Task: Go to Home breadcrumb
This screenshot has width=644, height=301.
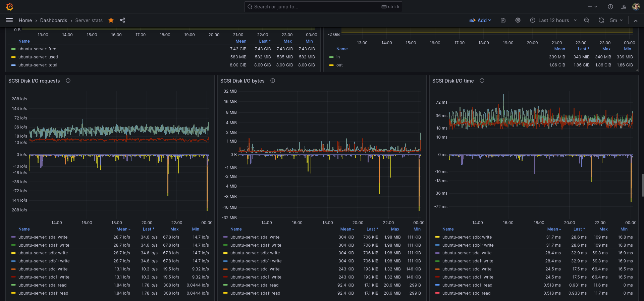Action: pyautogui.click(x=25, y=20)
